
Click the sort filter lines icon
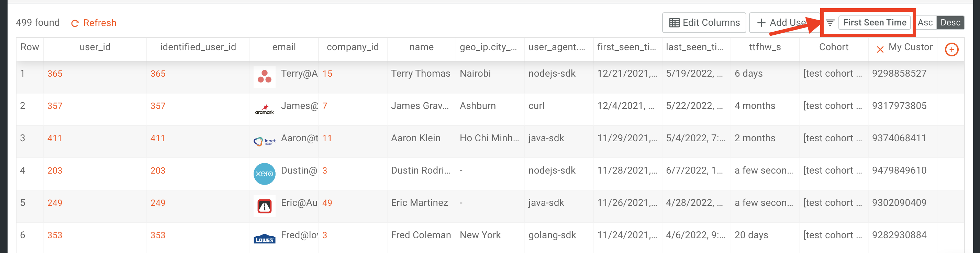830,23
